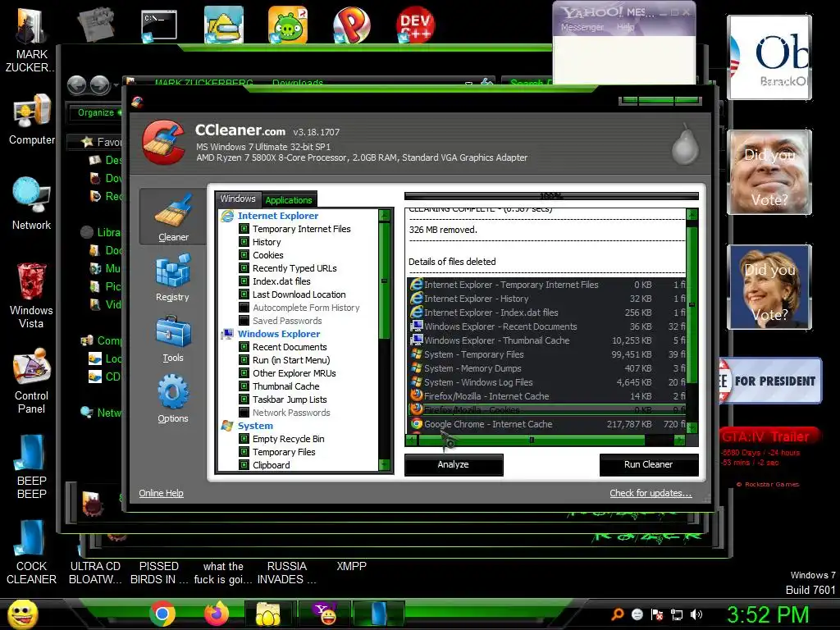The height and width of the screenshot is (630, 840).
Task: Launch the Bad Piggies desktop icon
Action: pyautogui.click(x=288, y=25)
